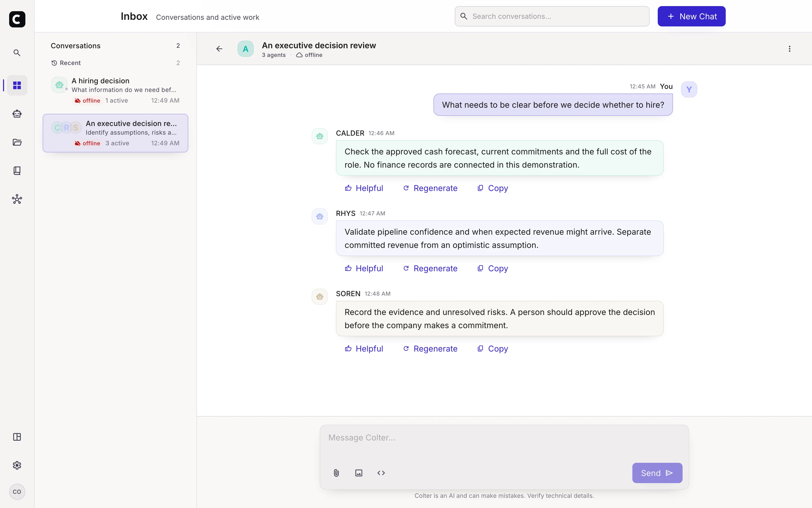Go back with the arrow in chat header
Screen dimensions: 812x508
point(219,49)
